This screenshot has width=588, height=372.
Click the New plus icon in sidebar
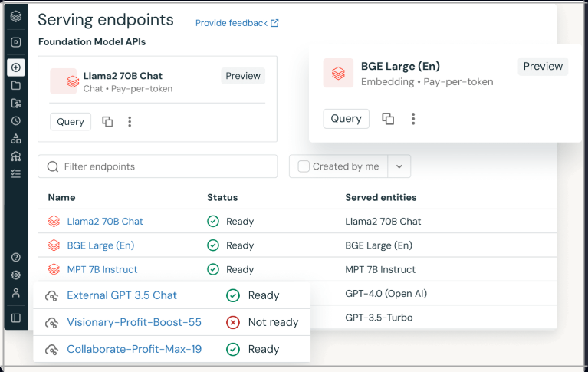click(x=16, y=67)
